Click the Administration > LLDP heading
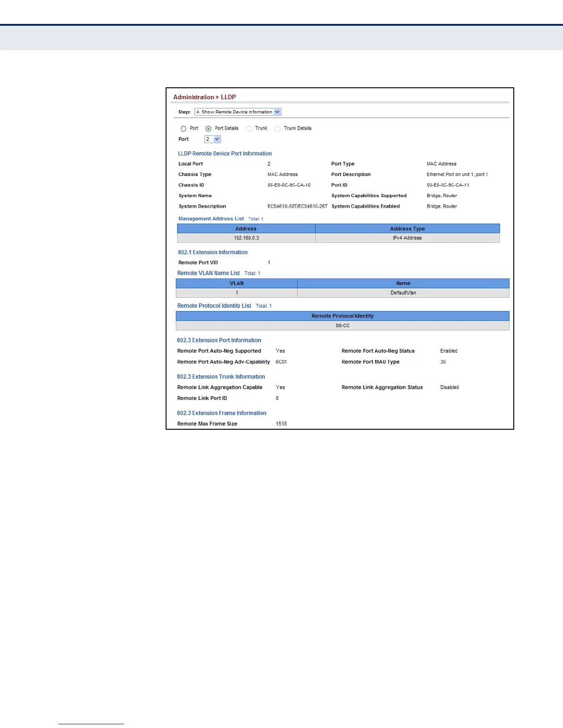The width and height of the screenshot is (563, 728). click(205, 97)
